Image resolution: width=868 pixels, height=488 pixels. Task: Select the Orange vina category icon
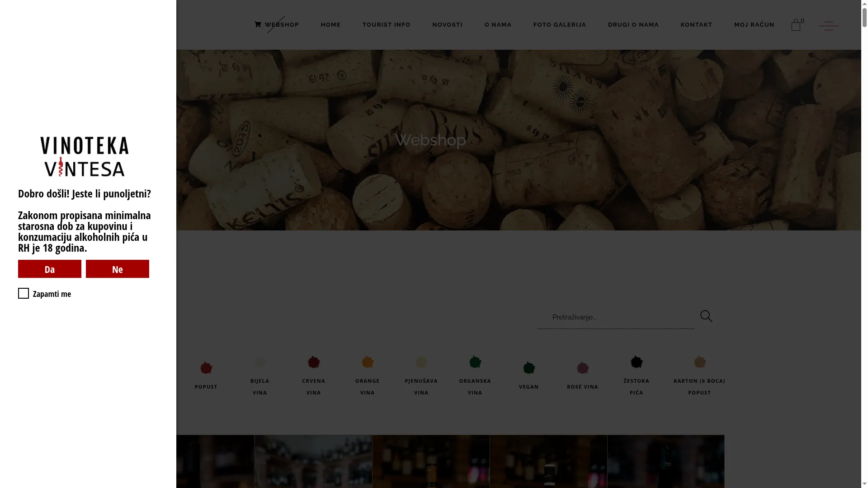pyautogui.click(x=368, y=362)
